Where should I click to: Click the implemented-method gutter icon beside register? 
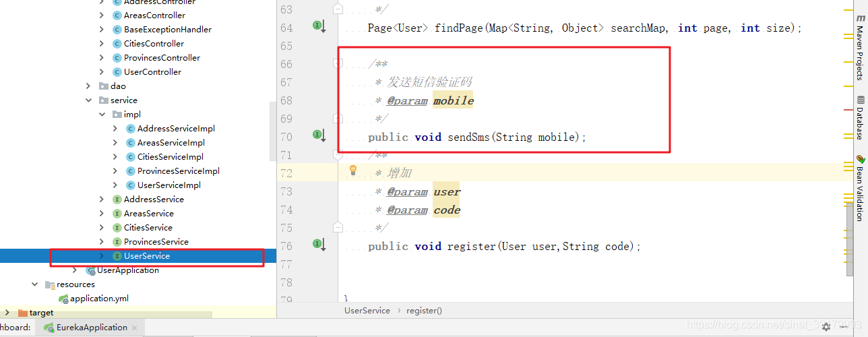319,245
